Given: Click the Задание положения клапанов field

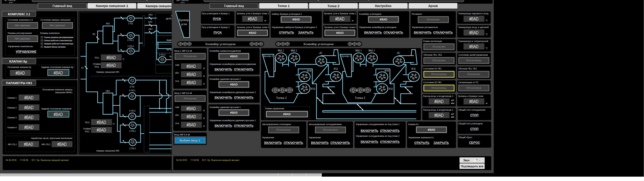Looking at the screenshot, I should click(58, 114).
